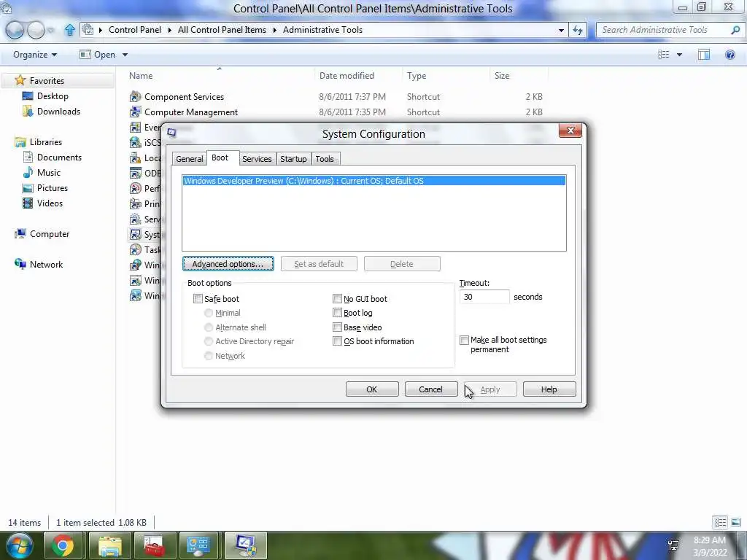Image resolution: width=747 pixels, height=560 pixels.
Task: Enable the Boot log checkbox
Action: point(337,313)
